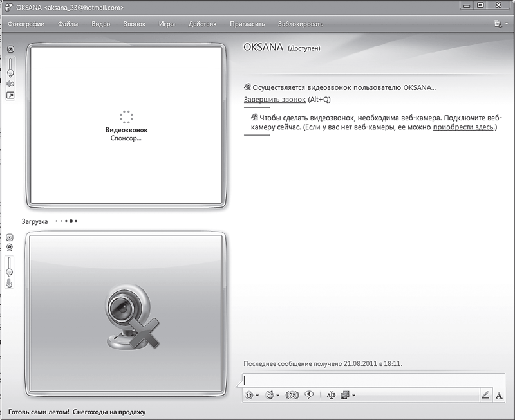The width and height of the screenshot is (515, 420).
Task: Collapse the top video panel with the arrow
Action: coord(10,49)
